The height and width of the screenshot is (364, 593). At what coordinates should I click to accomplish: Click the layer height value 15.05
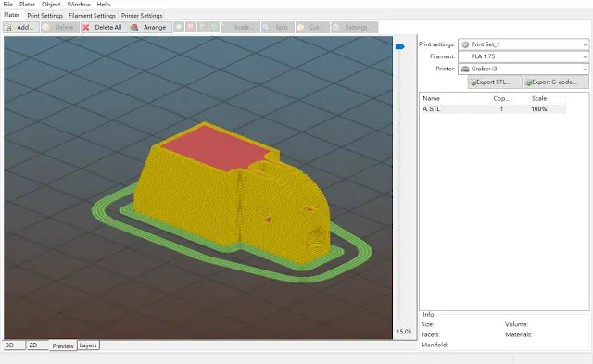[x=404, y=332]
